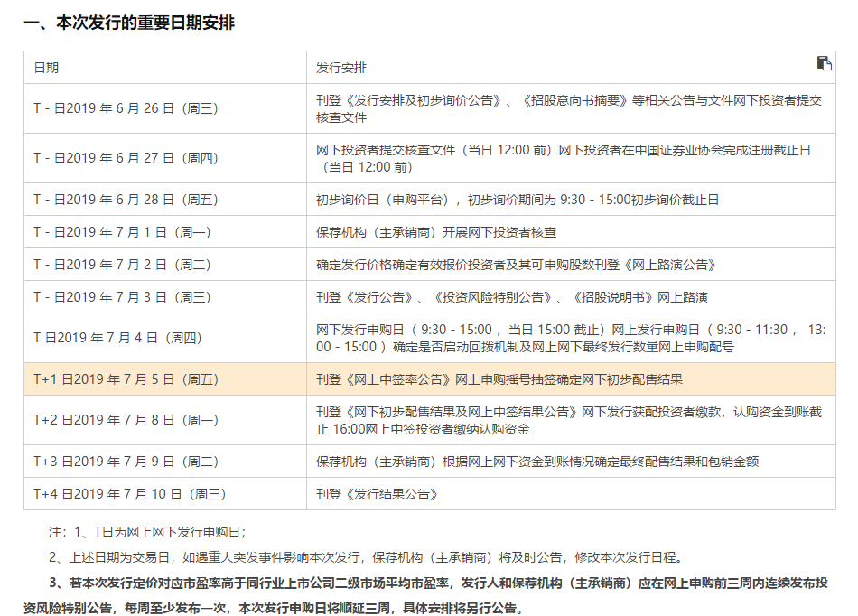The image size is (858, 616).
Task: Click the T+2 日 2019年7月8日 cell
Action: pyautogui.click(x=126, y=420)
